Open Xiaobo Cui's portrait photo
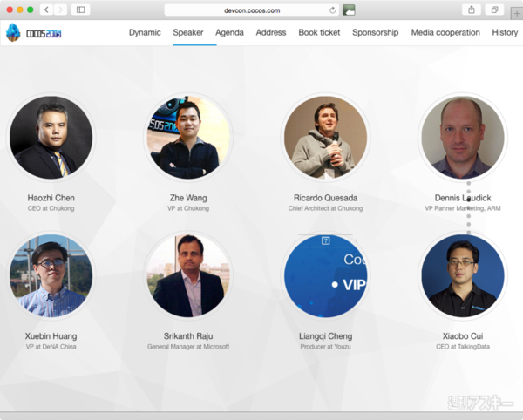523x420 pixels. tap(463, 275)
